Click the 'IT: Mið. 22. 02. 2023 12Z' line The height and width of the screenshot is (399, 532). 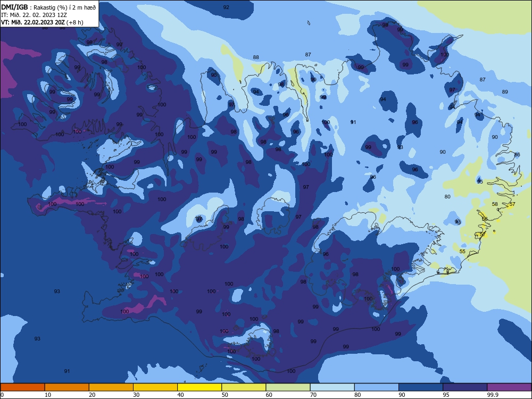point(34,15)
